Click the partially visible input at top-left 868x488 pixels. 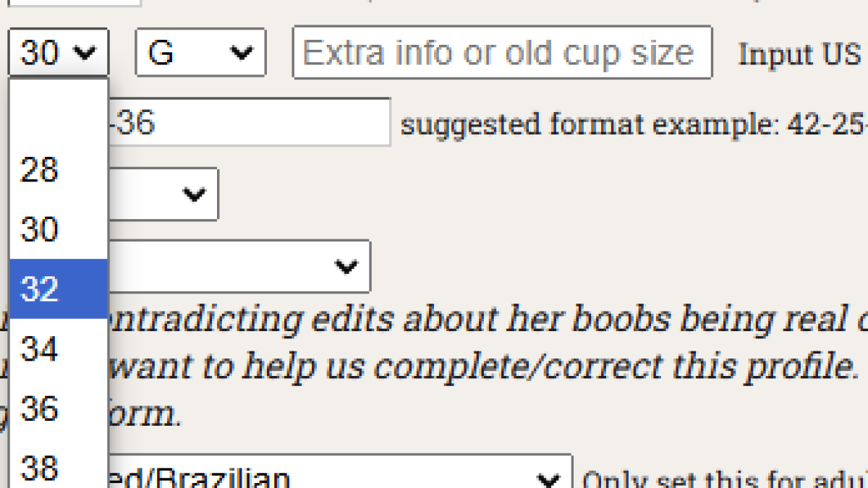tap(74, 3)
